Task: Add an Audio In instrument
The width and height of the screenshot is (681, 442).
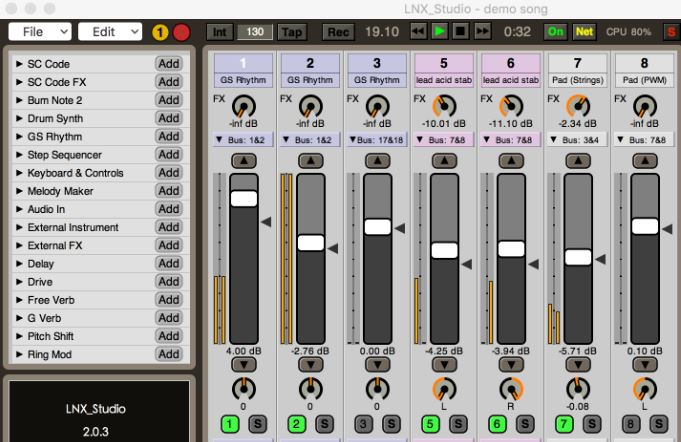Action: click(x=169, y=209)
